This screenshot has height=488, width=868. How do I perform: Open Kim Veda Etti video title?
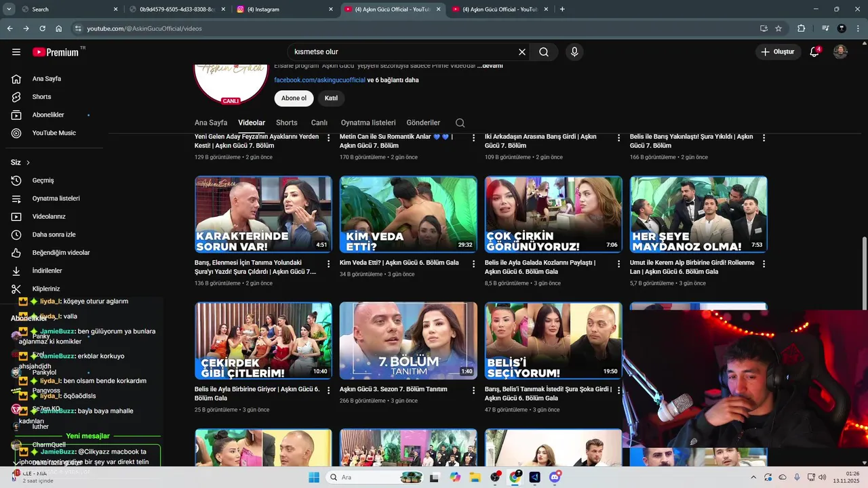tap(399, 262)
